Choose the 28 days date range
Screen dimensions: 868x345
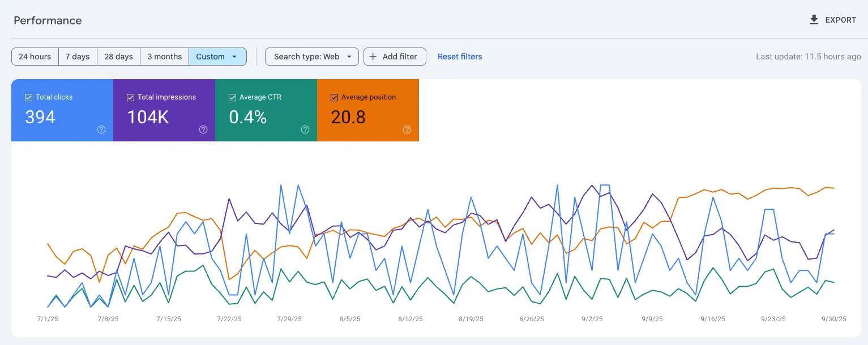click(x=118, y=57)
